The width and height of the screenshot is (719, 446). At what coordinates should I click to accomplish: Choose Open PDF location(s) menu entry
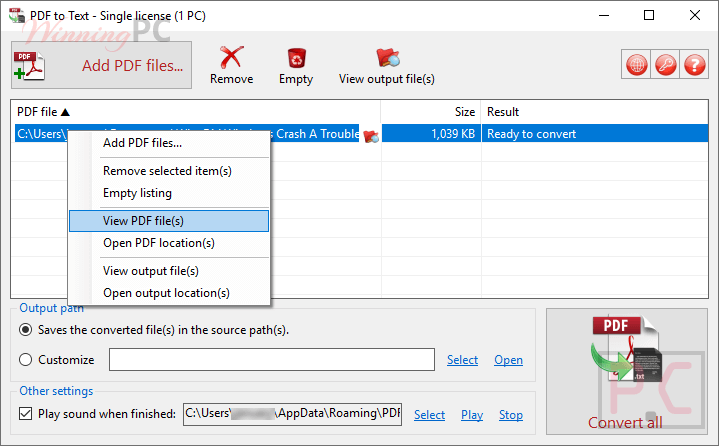(169, 243)
